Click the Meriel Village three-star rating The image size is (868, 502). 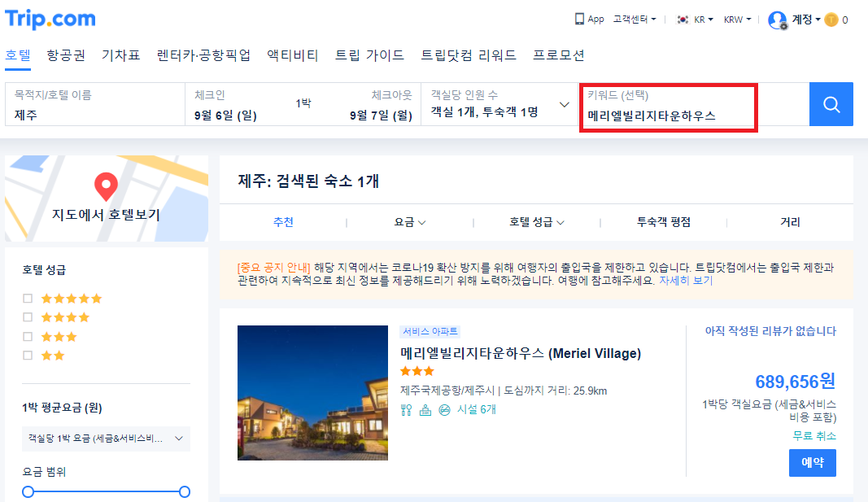coord(417,371)
